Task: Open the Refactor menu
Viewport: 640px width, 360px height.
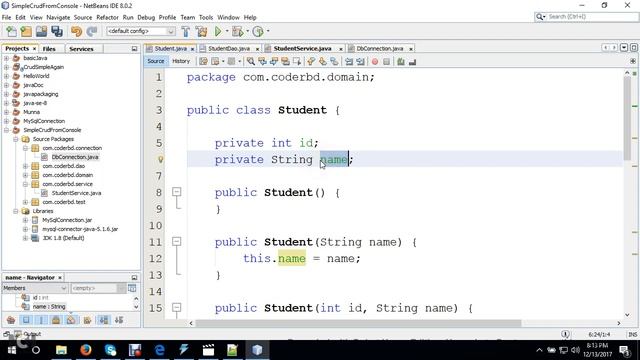Action: click(x=107, y=18)
